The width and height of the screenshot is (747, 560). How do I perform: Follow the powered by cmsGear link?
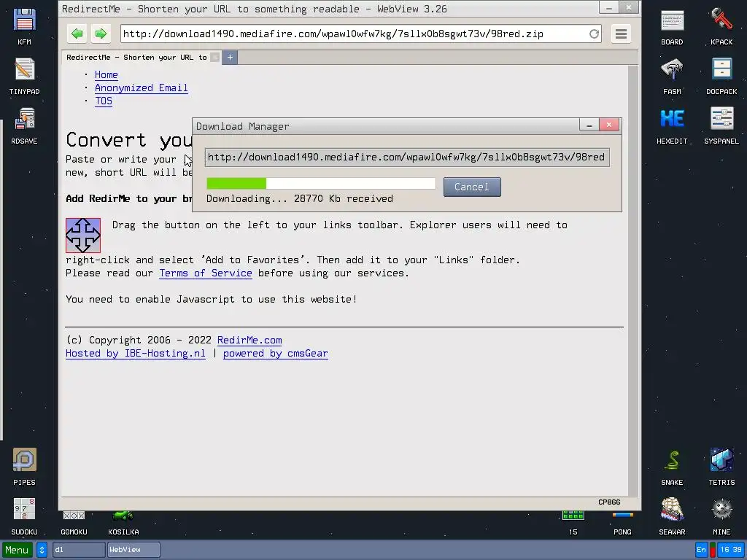pos(275,354)
